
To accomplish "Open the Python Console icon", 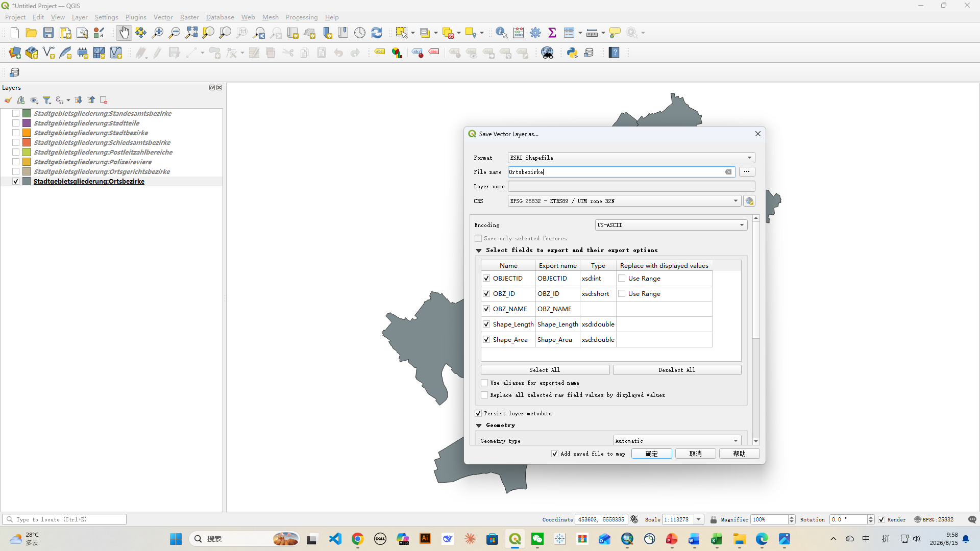I will click(x=572, y=53).
